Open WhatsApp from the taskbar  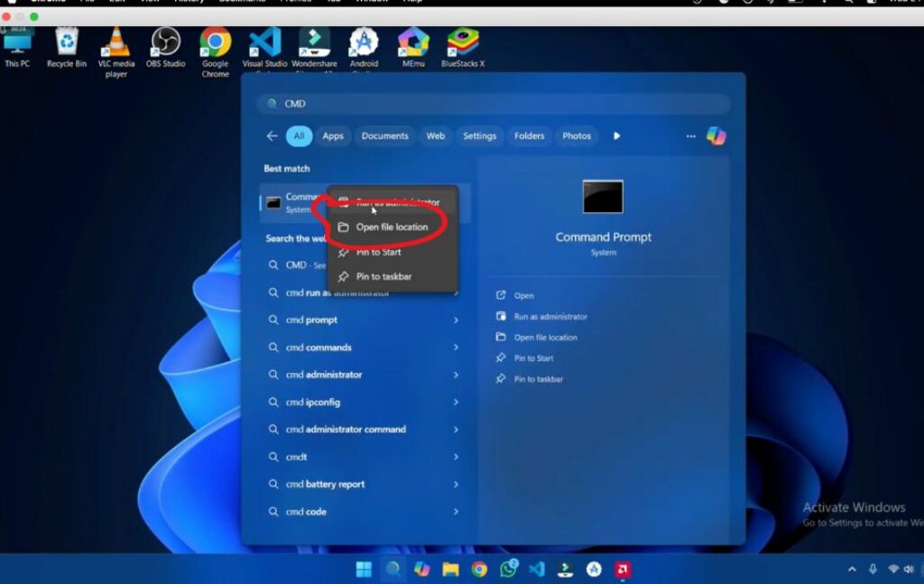click(508, 570)
